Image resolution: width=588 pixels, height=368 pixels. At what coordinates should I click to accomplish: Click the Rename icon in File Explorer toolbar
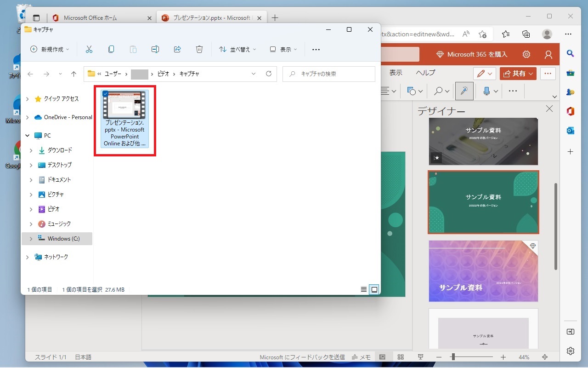tap(155, 49)
